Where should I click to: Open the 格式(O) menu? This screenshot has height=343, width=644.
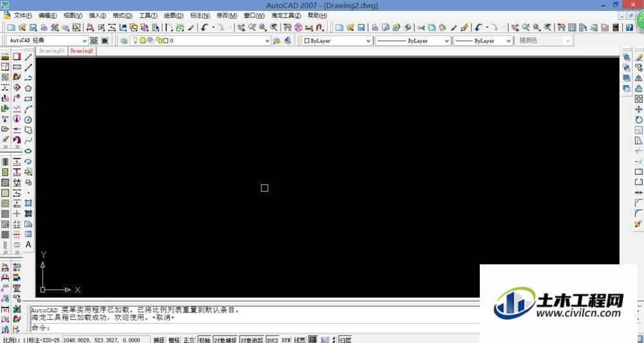pos(122,15)
